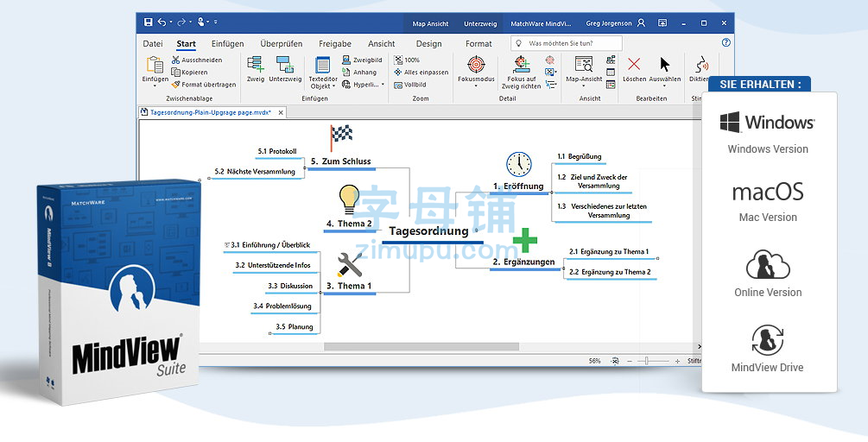Open the Datei menu tab
Image resolution: width=868 pixels, height=442 pixels.
click(153, 44)
